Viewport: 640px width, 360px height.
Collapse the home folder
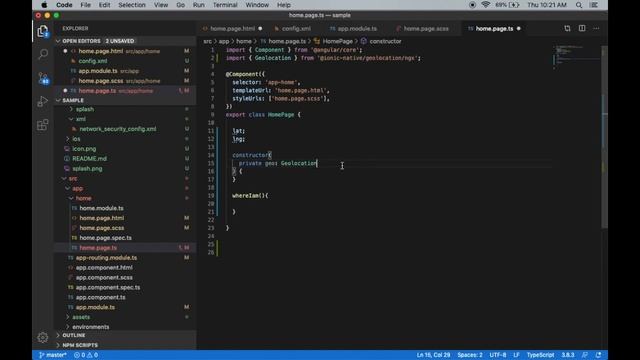tap(83, 198)
